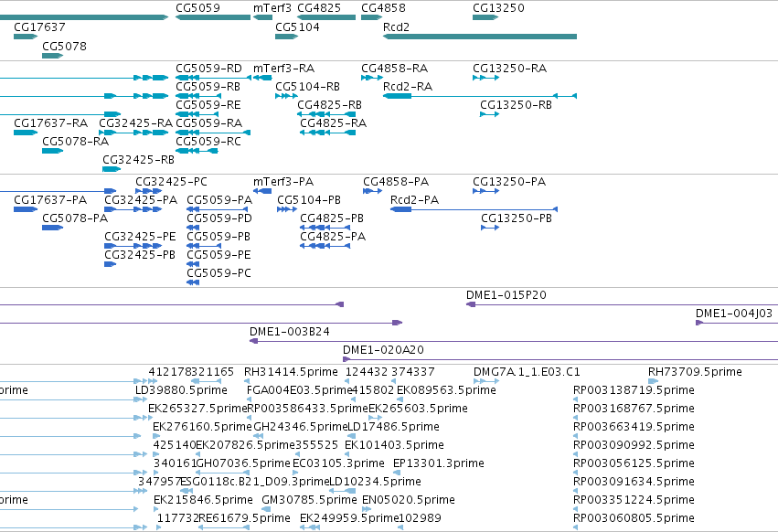The height and width of the screenshot is (532, 778).
Task: Click the EK101403.5prime EST label
Action: point(394,445)
